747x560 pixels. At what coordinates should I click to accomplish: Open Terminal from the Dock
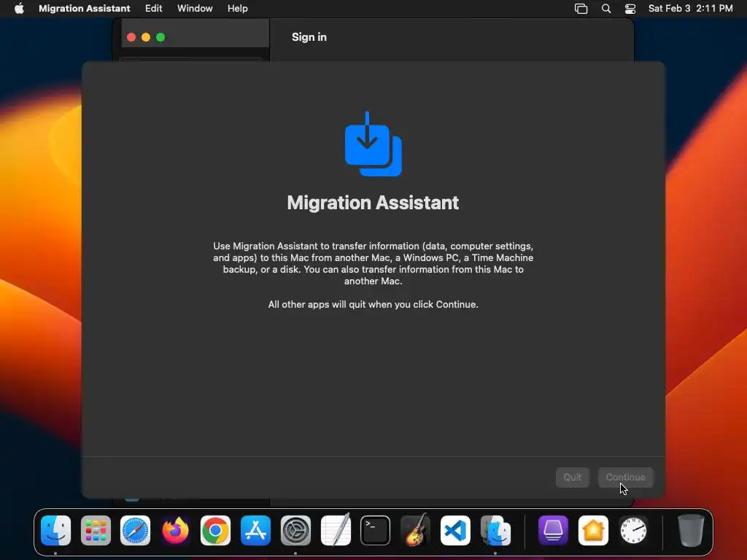pyautogui.click(x=376, y=531)
